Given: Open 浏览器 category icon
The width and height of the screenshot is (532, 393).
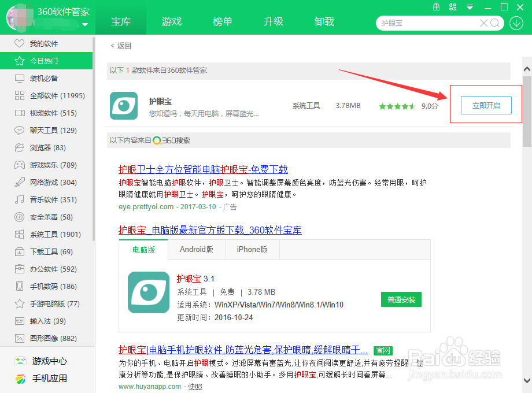Looking at the screenshot, I should pyautogui.click(x=19, y=147).
